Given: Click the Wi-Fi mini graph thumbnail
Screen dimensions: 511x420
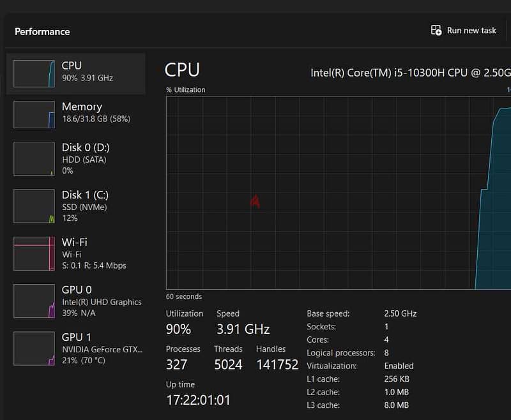Looking at the screenshot, I should (x=34, y=253).
